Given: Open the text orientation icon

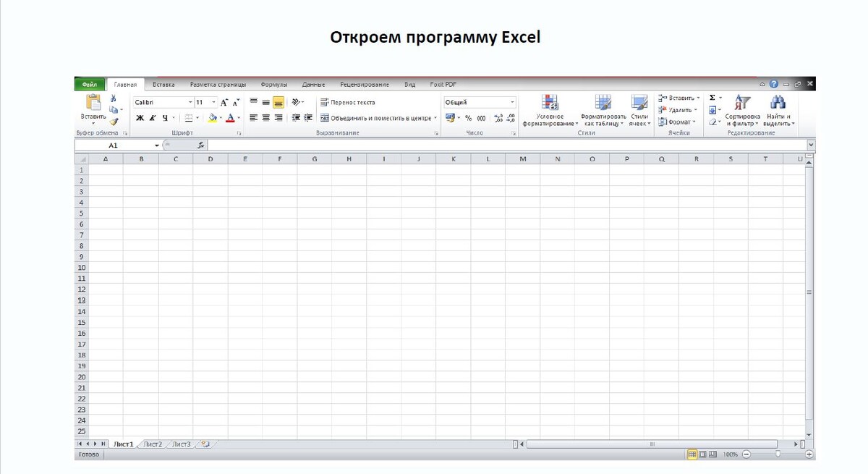Looking at the screenshot, I should (297, 103).
